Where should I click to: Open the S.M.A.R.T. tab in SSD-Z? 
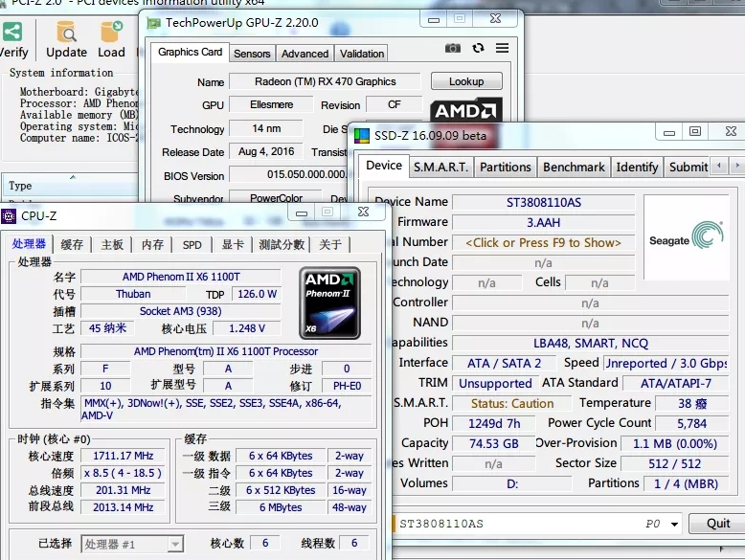point(440,167)
